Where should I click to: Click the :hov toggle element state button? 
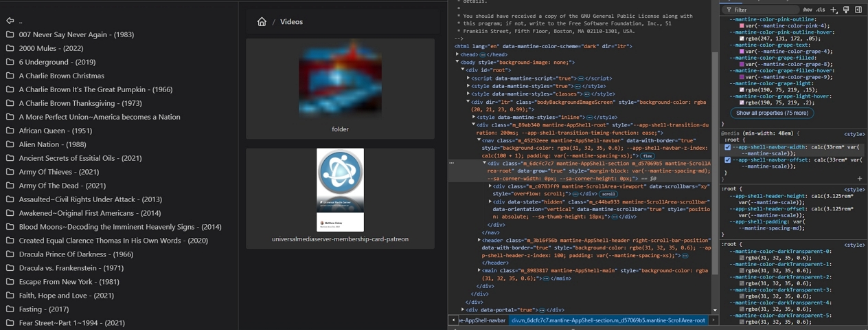click(x=808, y=10)
